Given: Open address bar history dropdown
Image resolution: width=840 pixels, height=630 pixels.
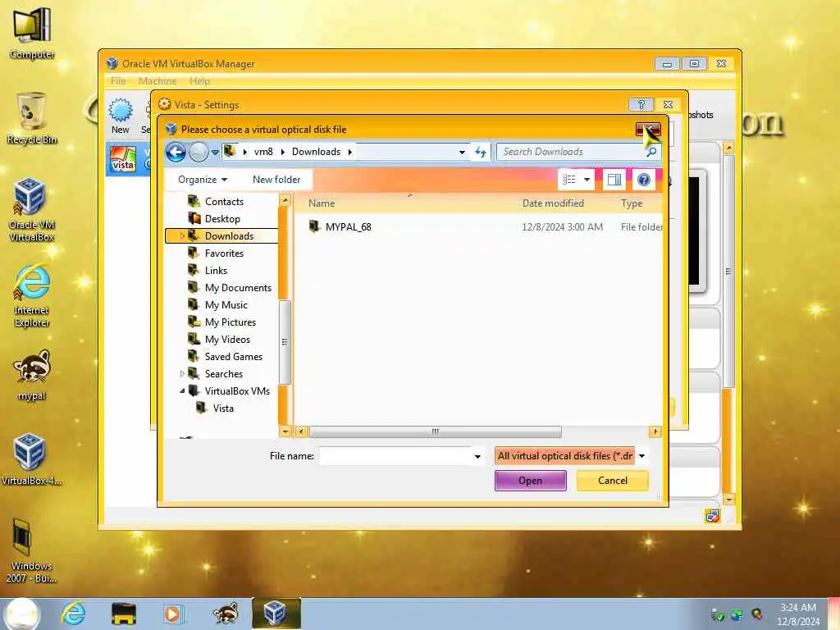Looking at the screenshot, I should (x=462, y=152).
